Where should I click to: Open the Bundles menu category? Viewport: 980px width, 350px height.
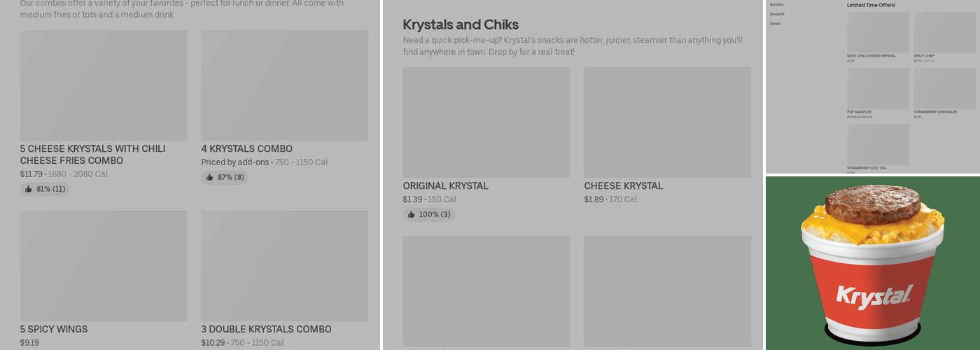click(x=776, y=5)
